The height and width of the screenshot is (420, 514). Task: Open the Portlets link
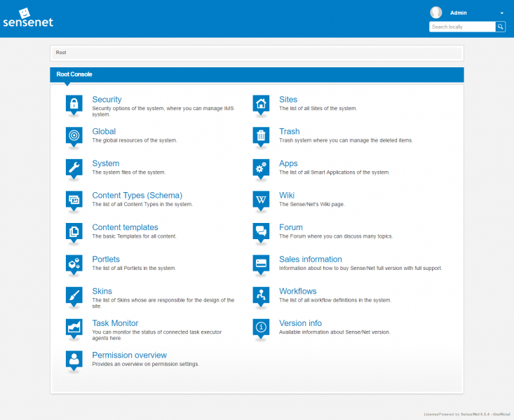(106, 259)
